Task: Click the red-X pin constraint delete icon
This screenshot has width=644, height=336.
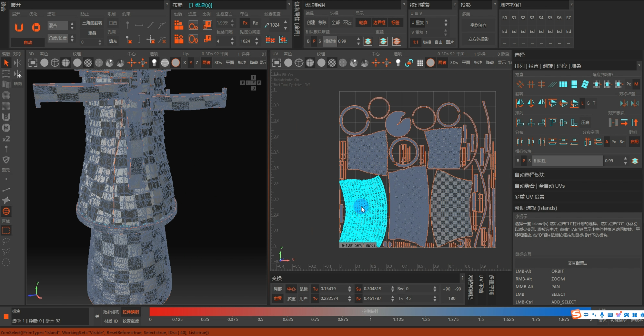Action: click(x=129, y=40)
